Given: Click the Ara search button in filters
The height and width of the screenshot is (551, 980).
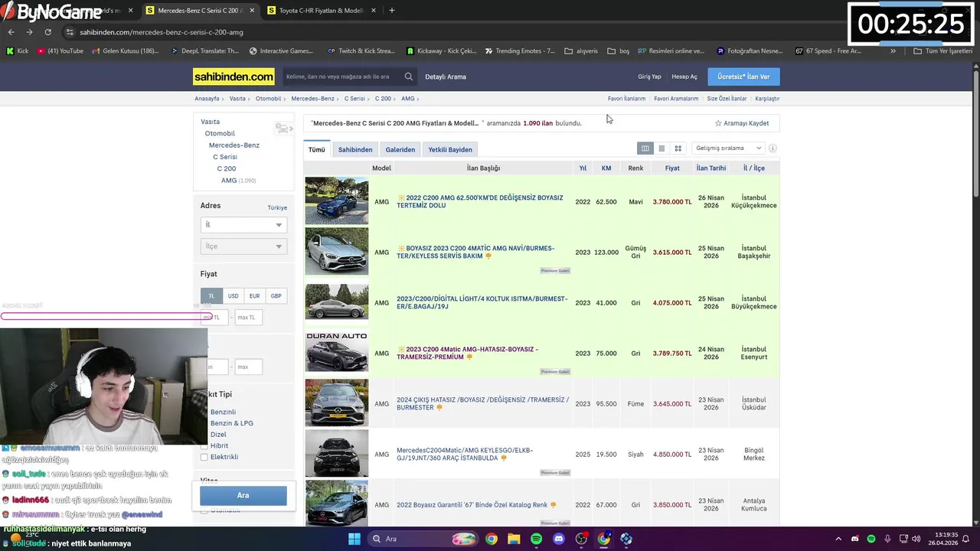Looking at the screenshot, I should click(243, 496).
